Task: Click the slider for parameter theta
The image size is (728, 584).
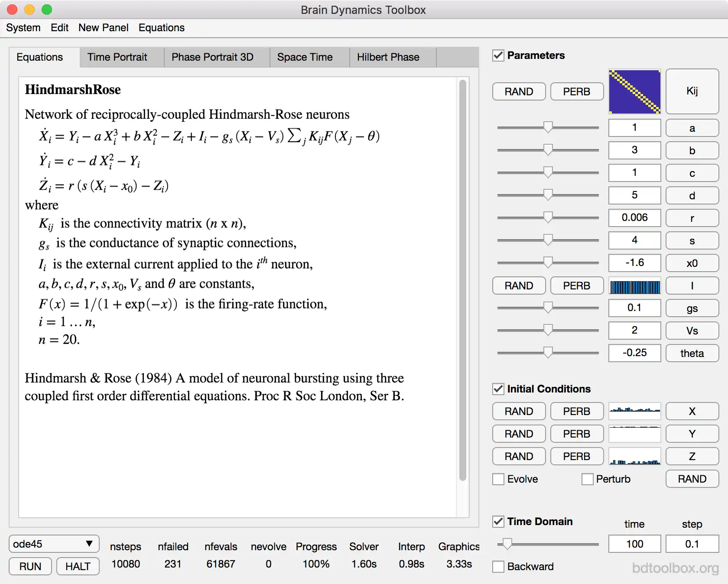Action: tap(548, 353)
